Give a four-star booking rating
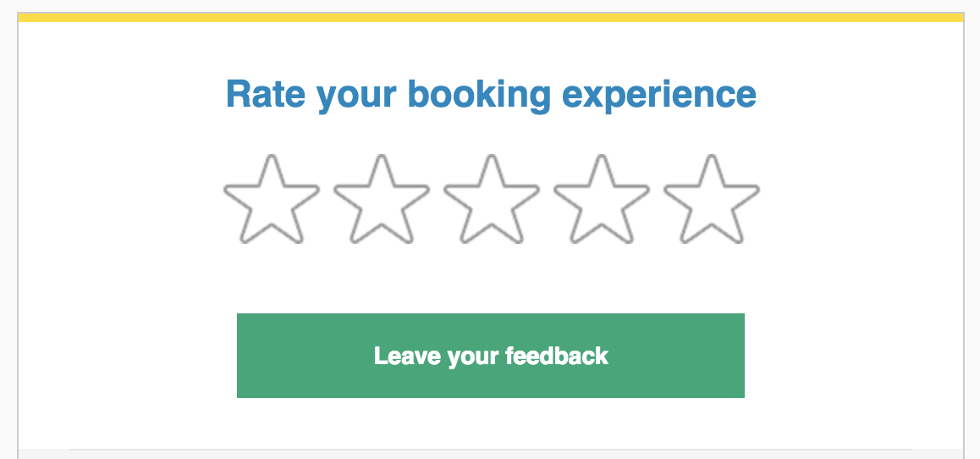 [602, 200]
